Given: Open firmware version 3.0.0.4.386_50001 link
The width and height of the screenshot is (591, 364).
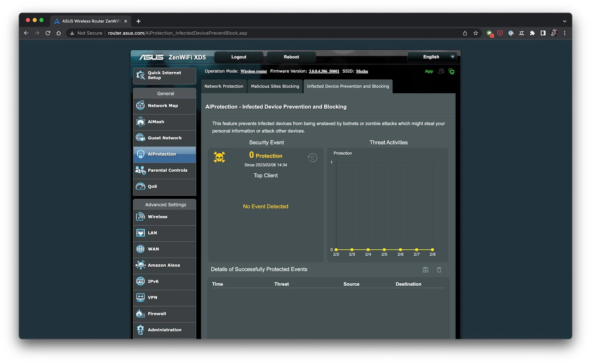Looking at the screenshot, I should click(324, 71).
